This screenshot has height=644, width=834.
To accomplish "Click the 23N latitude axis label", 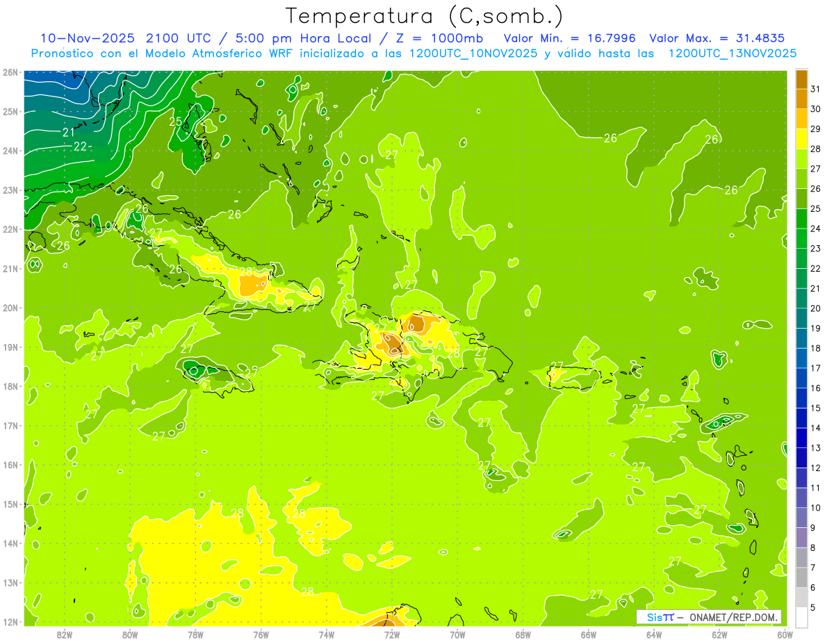I will 10,190.
